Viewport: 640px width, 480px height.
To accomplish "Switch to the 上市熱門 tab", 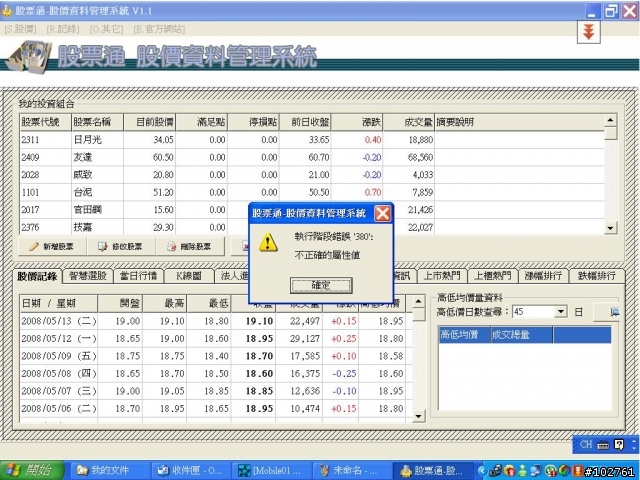I will pyautogui.click(x=442, y=276).
